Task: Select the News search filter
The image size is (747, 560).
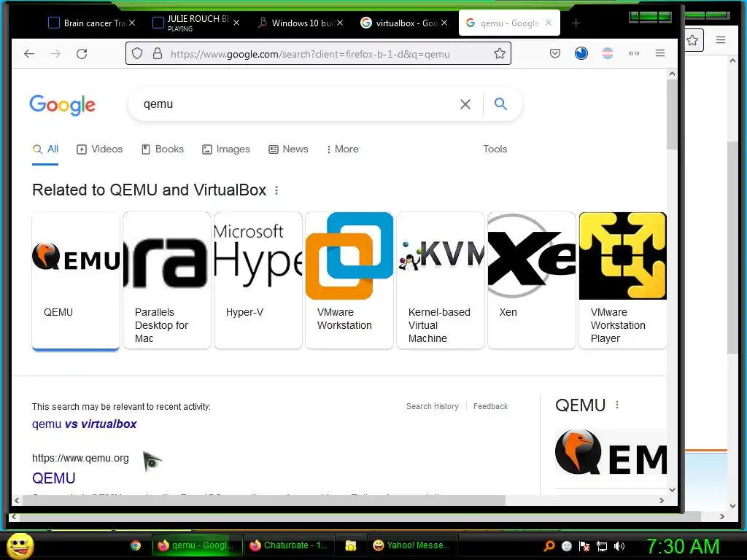Action: (288, 149)
